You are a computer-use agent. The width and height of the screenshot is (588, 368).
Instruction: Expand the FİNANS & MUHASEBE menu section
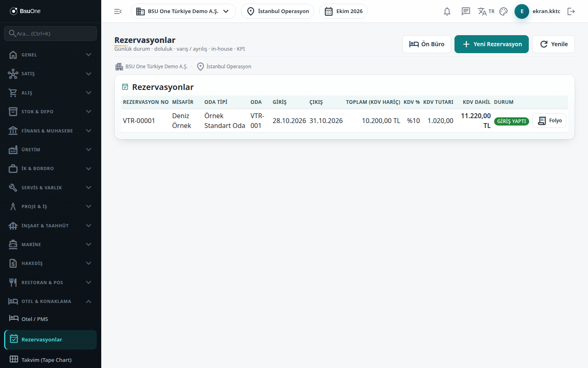click(x=50, y=131)
